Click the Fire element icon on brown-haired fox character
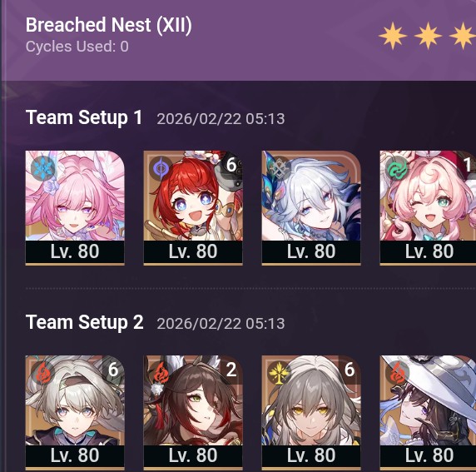This screenshot has height=472, width=476. [x=161, y=373]
